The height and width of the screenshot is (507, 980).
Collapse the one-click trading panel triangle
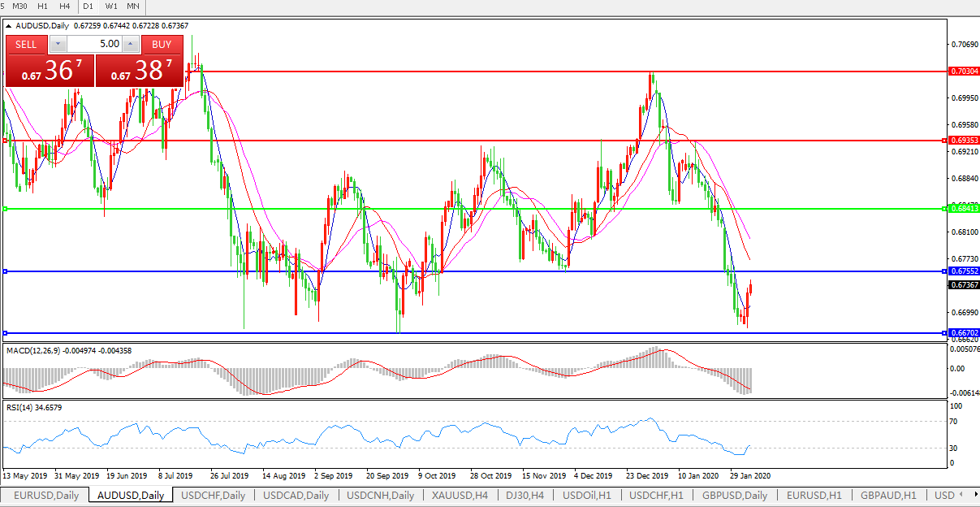8,26
